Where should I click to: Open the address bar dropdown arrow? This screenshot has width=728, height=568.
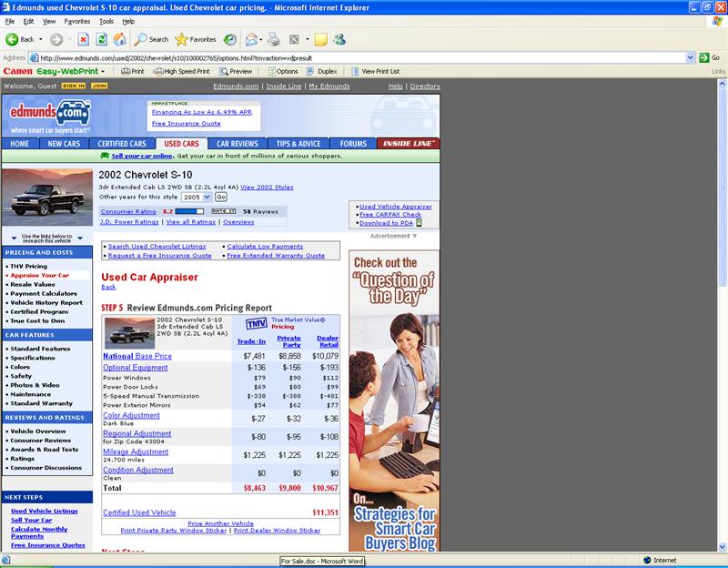click(x=691, y=57)
